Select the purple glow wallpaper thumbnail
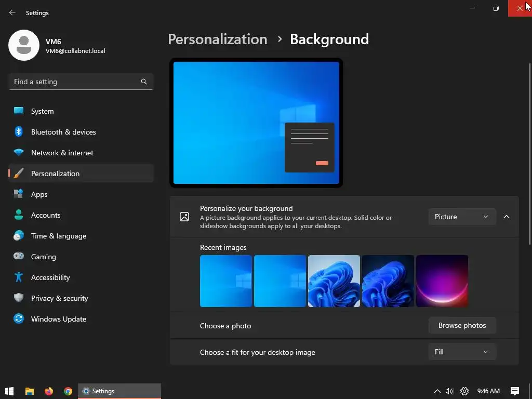The image size is (532, 399). [442, 281]
